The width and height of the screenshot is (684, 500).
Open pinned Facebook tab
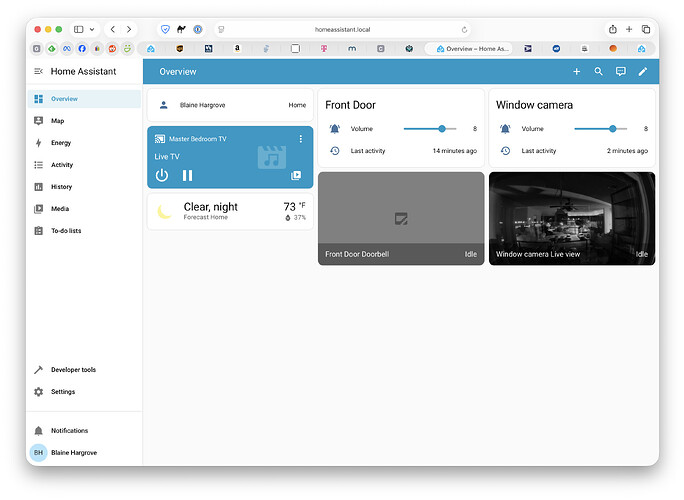[82, 48]
